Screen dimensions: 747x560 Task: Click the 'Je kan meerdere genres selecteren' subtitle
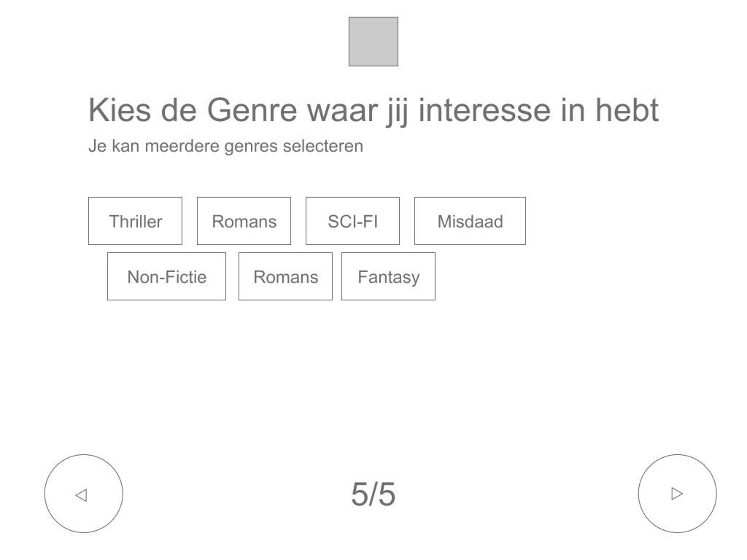point(225,146)
